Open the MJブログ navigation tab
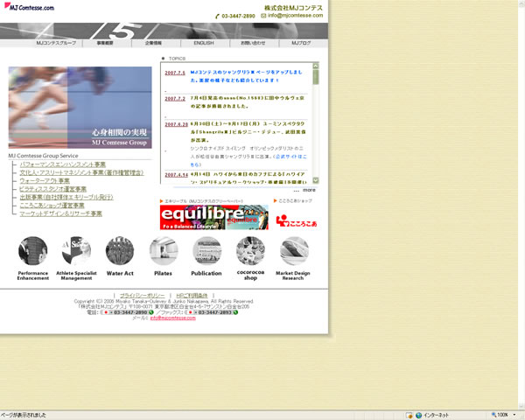525x420 pixels. 301,43
